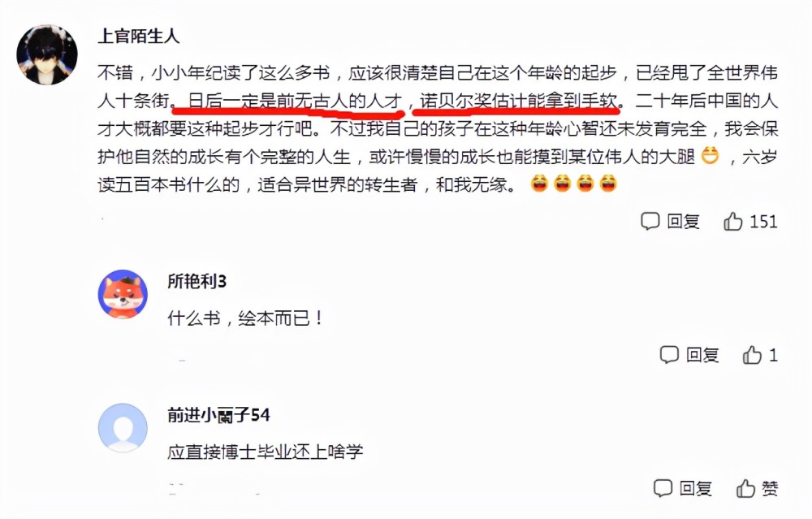Open 所艳利3's fox avatar

tap(123, 294)
